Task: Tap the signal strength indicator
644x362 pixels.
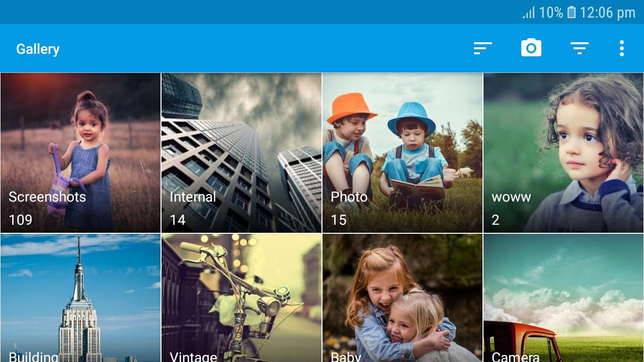Action: (528, 13)
